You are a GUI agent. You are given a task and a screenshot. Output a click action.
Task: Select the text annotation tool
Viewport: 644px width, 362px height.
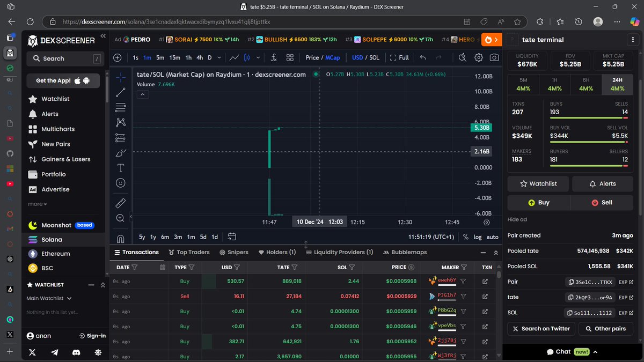121,168
